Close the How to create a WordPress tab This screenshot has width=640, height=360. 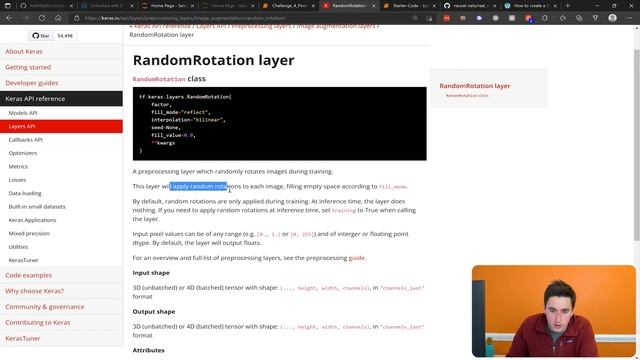tap(555, 6)
